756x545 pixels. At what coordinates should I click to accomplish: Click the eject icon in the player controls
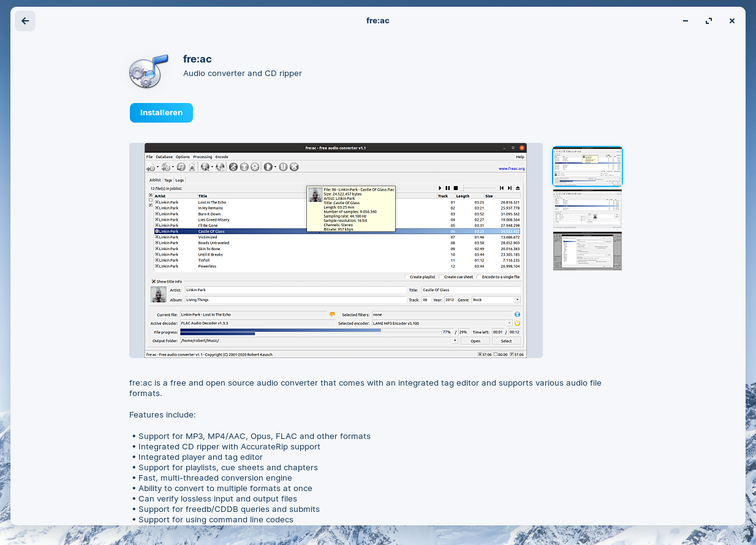pyautogui.click(x=518, y=188)
